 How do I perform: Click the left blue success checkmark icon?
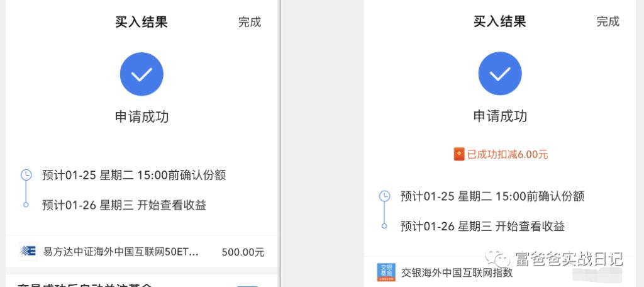pyautogui.click(x=142, y=74)
